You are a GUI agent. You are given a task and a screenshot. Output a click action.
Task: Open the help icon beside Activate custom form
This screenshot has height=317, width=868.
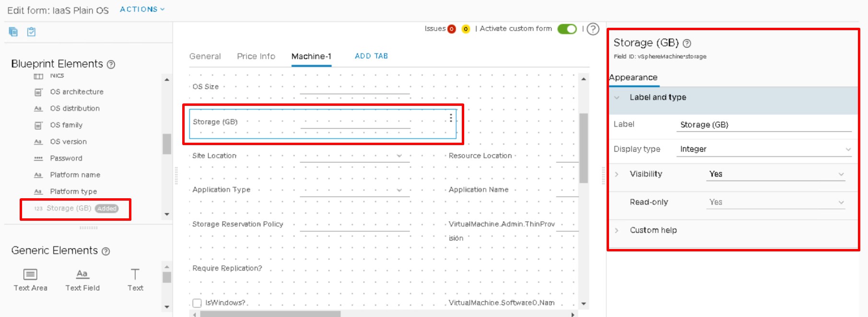point(593,29)
